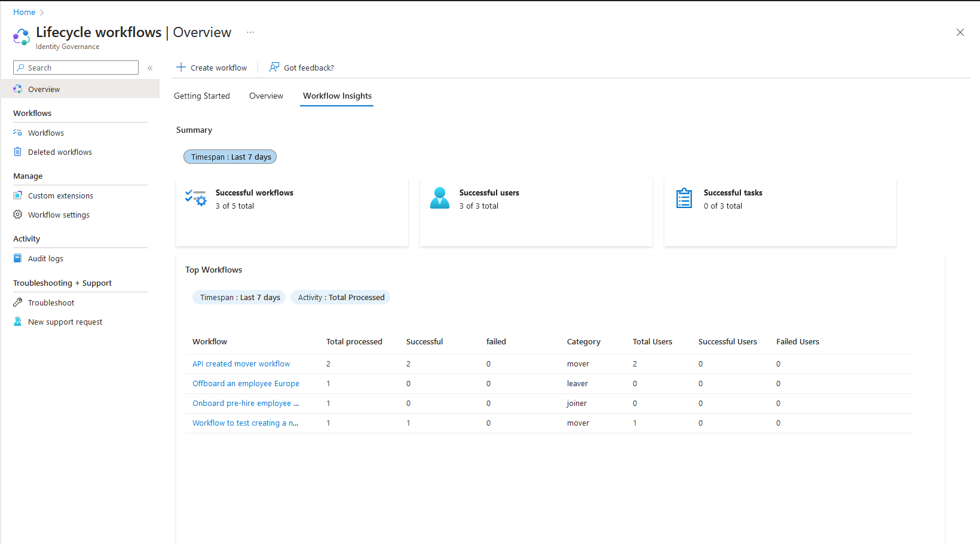Navigate Home via the breadcrumb
Image resolution: width=980 pixels, height=544 pixels.
coord(24,12)
